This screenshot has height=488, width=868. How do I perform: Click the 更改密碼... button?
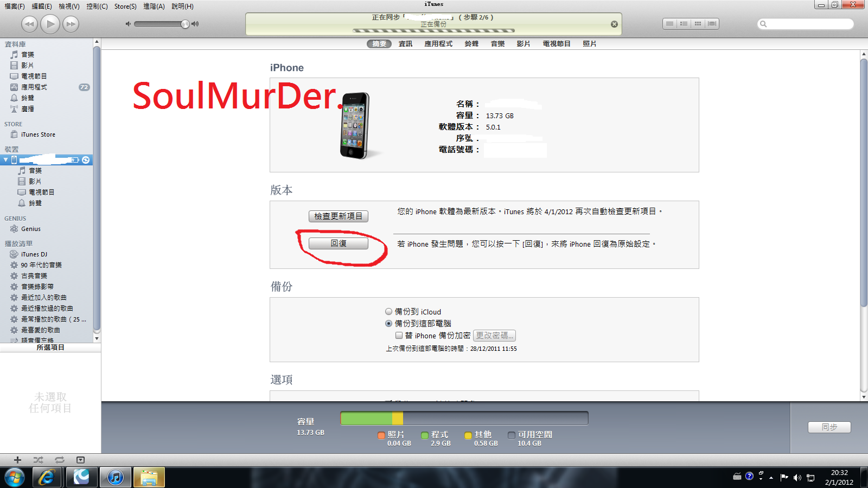coord(494,336)
